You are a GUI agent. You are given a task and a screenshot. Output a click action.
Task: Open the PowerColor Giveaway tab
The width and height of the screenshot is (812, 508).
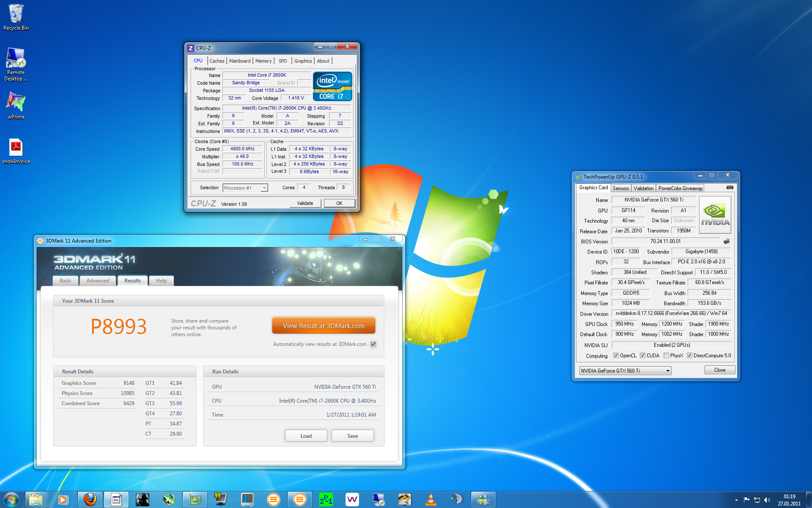click(x=680, y=188)
